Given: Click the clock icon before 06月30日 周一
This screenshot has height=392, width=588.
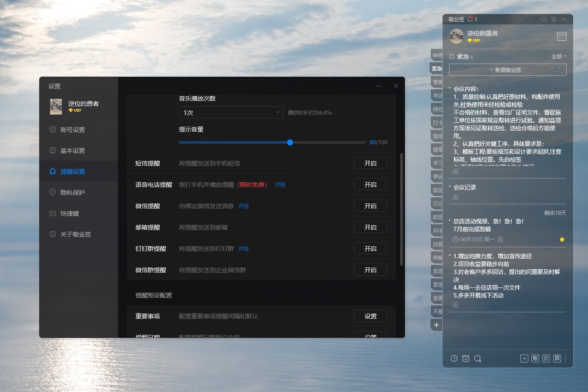Looking at the screenshot, I should [x=456, y=240].
